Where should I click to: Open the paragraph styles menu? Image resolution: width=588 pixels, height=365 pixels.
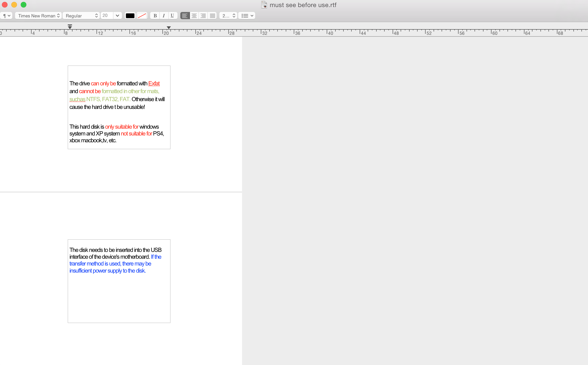coord(6,16)
